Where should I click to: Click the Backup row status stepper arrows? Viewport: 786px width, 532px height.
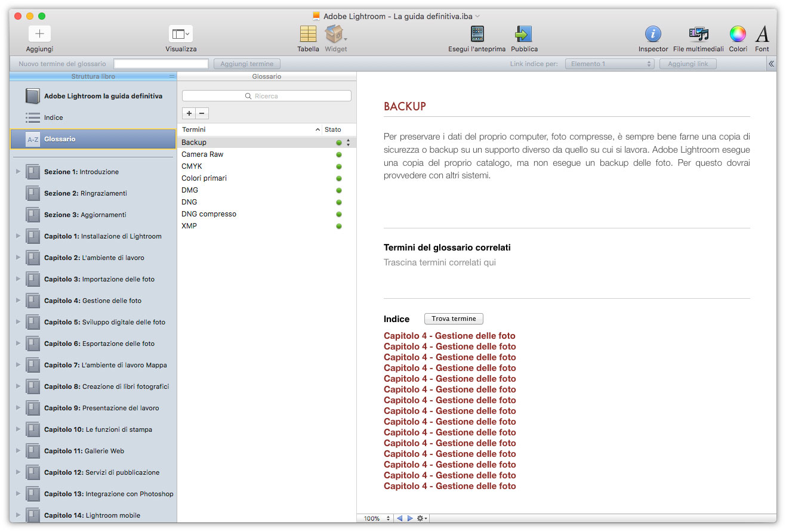[x=349, y=143]
